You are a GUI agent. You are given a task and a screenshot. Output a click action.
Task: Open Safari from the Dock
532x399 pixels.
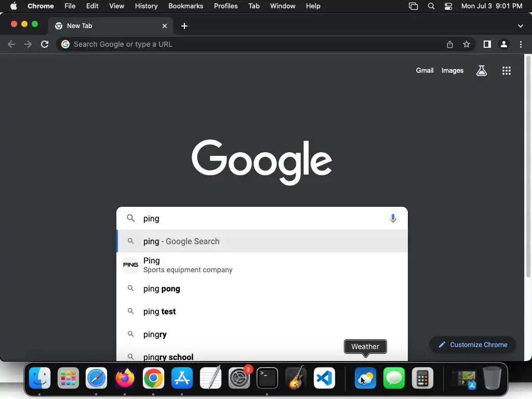pyautogui.click(x=96, y=378)
